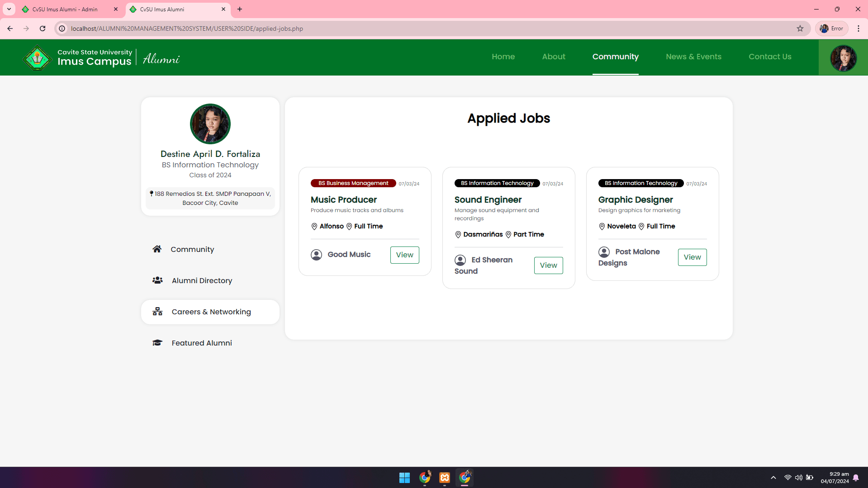The height and width of the screenshot is (488, 868).
Task: Open the News & Events nav item
Action: pyautogui.click(x=693, y=57)
